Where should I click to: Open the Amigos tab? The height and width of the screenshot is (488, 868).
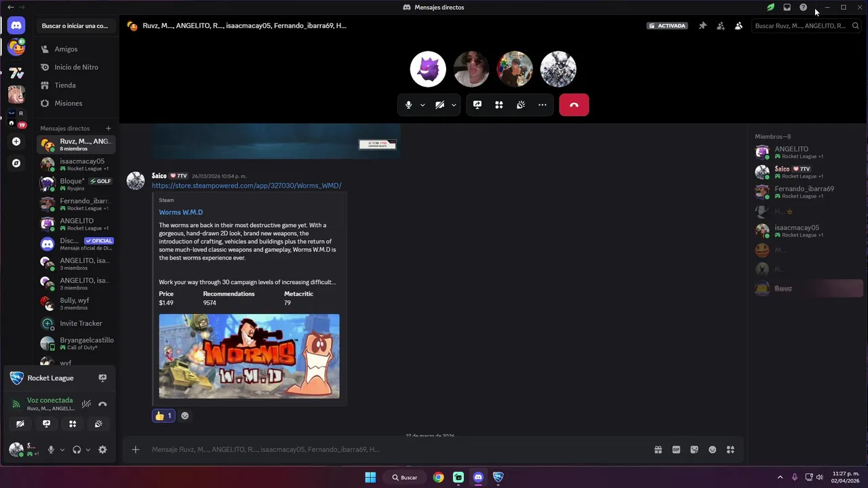[76, 49]
